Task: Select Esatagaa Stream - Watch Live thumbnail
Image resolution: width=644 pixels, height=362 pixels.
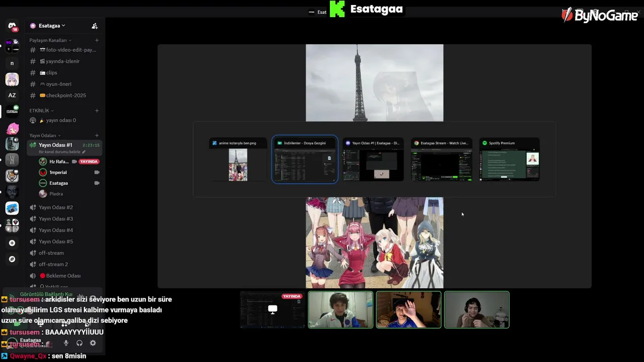Action: point(441,160)
